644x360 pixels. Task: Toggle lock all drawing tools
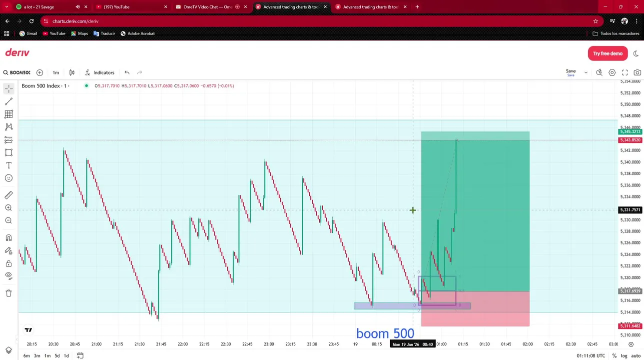[8, 263]
